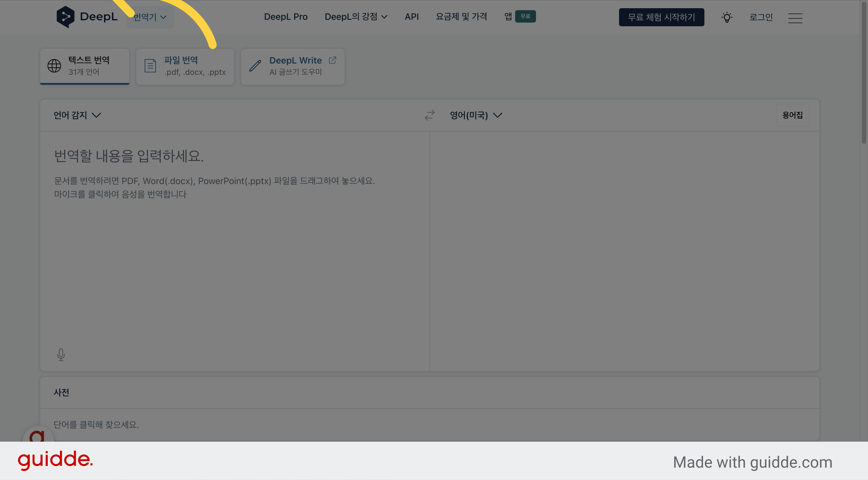Go to the API menu item
The image size is (868, 480).
[x=411, y=17]
